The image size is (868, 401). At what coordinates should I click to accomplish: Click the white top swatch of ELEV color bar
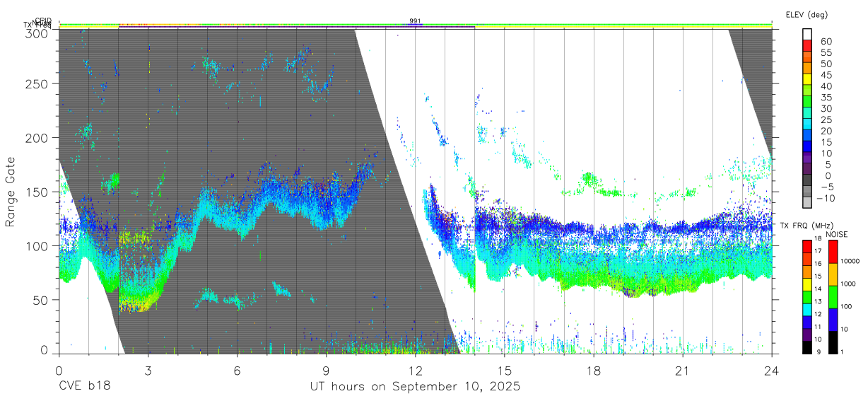(807, 34)
